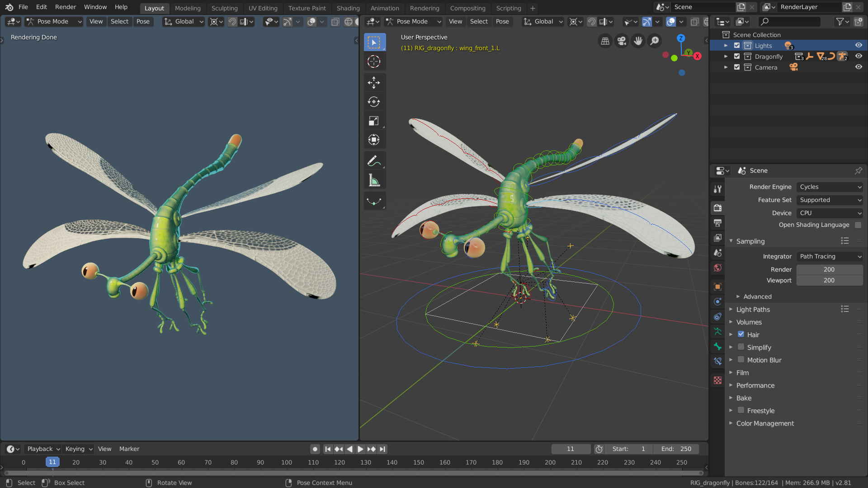Expand the Light Paths panel
The image size is (868, 488).
point(753,310)
